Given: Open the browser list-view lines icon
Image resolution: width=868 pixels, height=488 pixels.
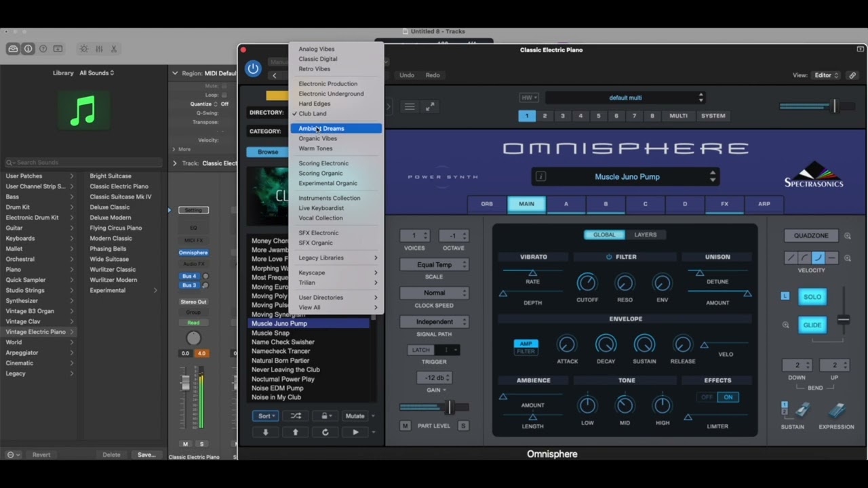Looking at the screenshot, I should pos(409,107).
